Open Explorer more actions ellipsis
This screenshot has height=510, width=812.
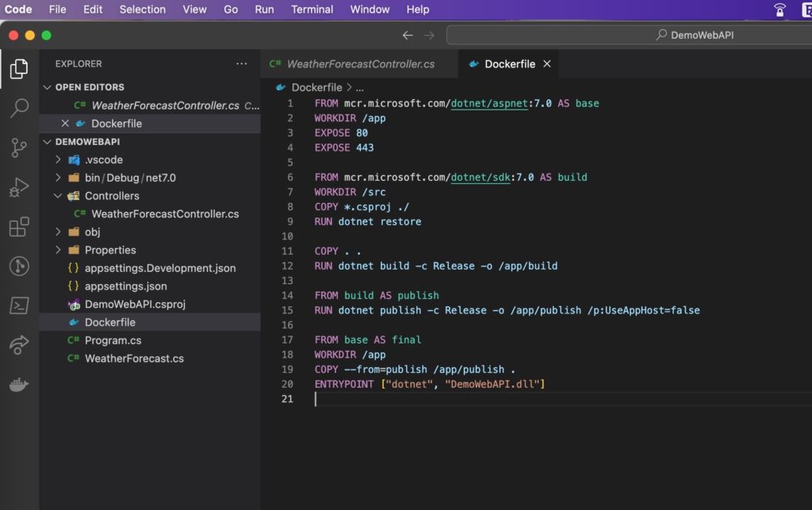click(x=241, y=63)
